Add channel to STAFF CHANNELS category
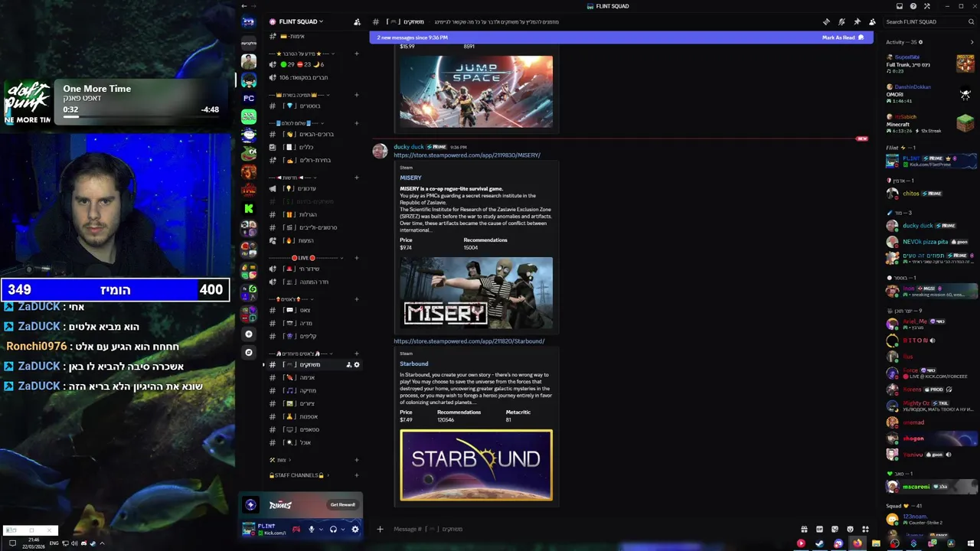This screenshot has width=980, height=551. [x=356, y=475]
